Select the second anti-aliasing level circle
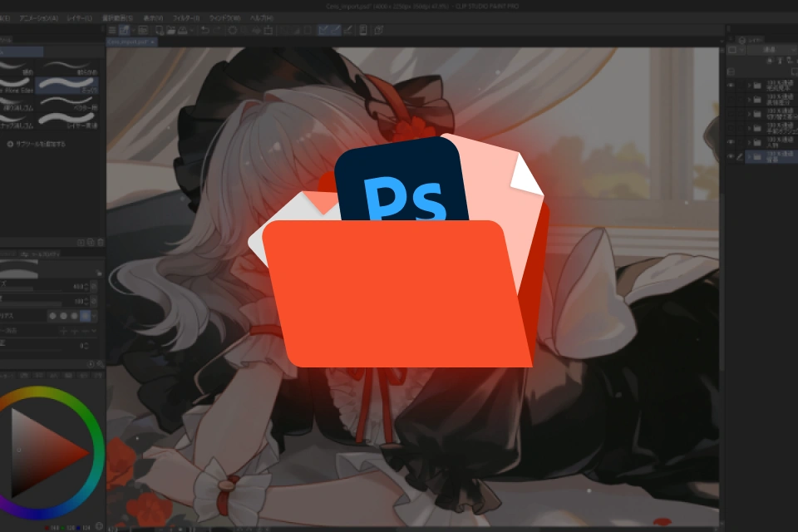 pos(63,316)
